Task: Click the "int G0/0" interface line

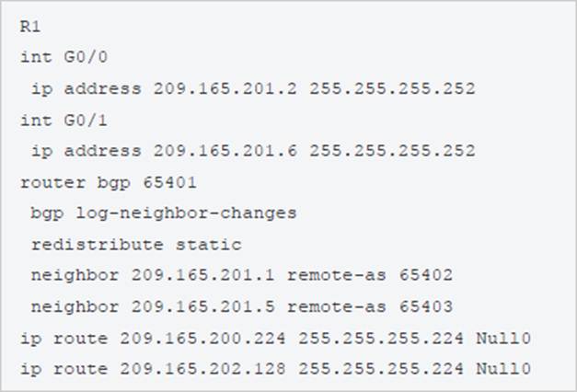Action: coord(57,57)
